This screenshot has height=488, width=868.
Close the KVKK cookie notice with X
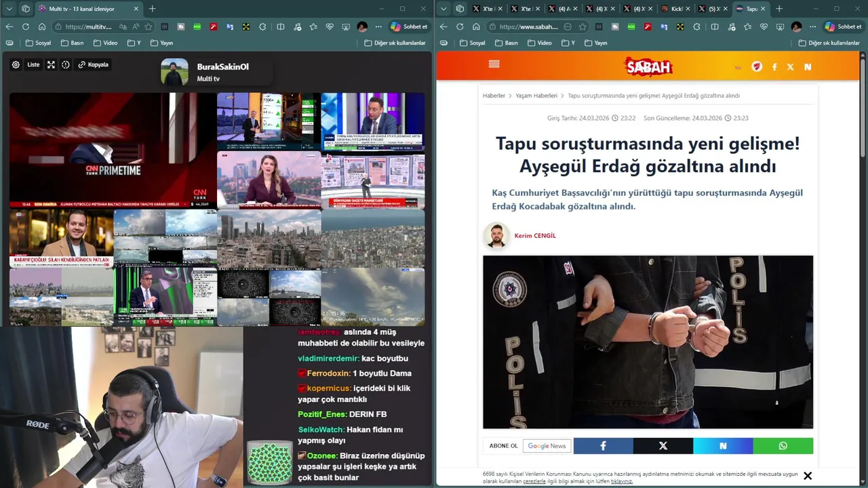click(808, 476)
